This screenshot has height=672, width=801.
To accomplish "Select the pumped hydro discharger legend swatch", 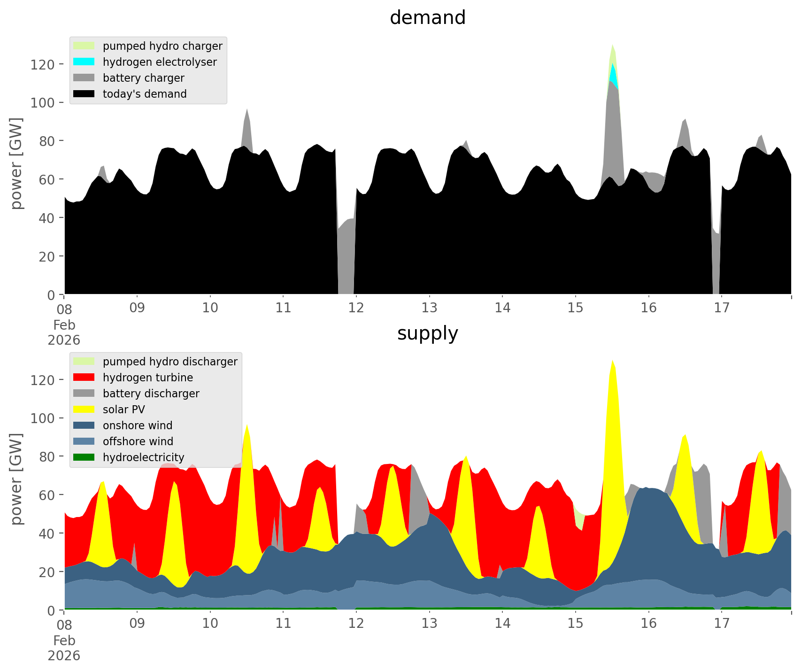I will [x=84, y=362].
